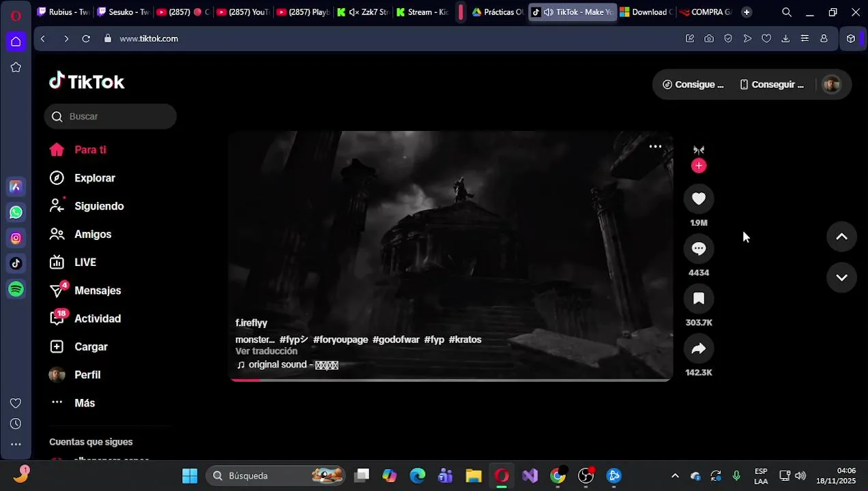This screenshot has width=868, height=491.
Task: Open Microsoft Edge from taskbar
Action: click(x=418, y=476)
